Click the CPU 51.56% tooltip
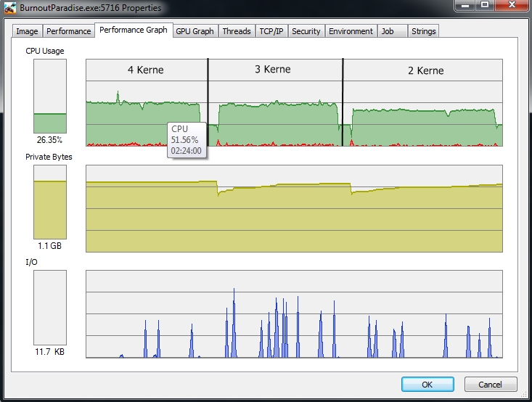Image resolution: width=532 pixels, height=402 pixels. [x=187, y=140]
